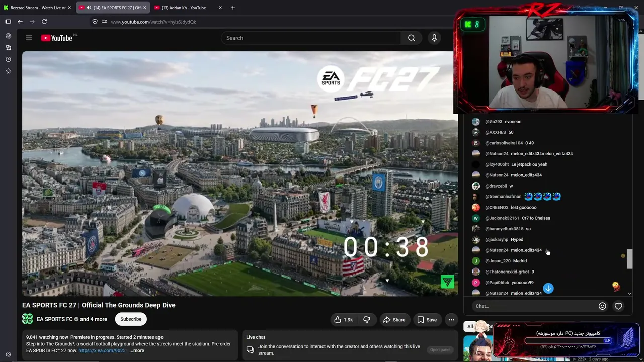
Task: Open site permissions settings icon
Action: [104, 22]
